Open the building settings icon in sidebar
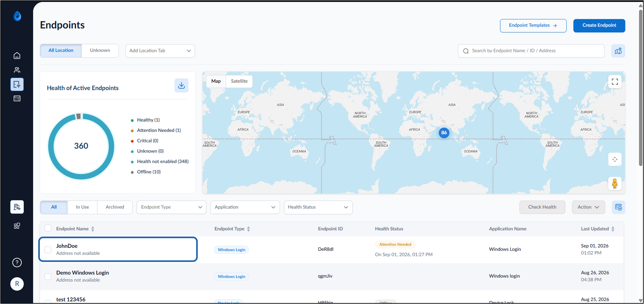This screenshot has width=644, height=304. [17, 207]
